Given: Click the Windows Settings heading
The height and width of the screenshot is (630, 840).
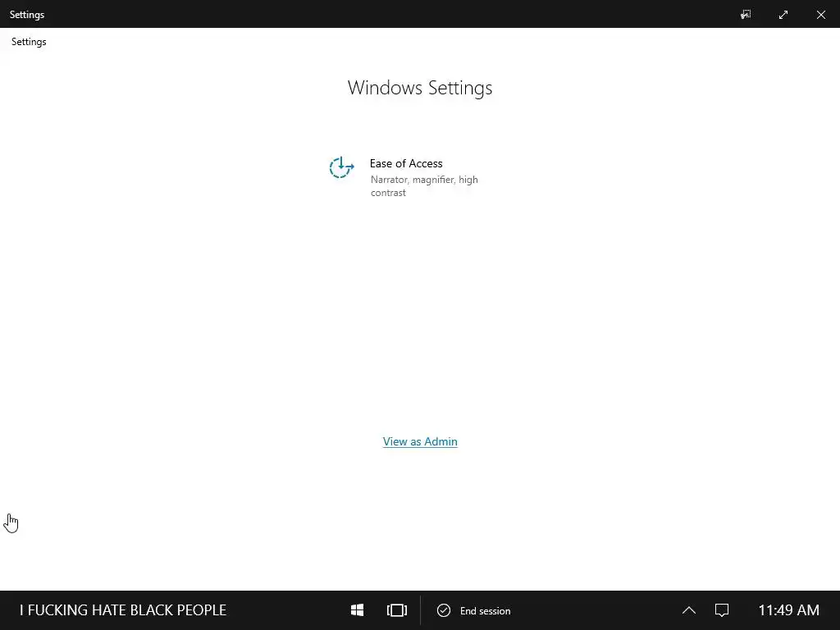Looking at the screenshot, I should (420, 88).
